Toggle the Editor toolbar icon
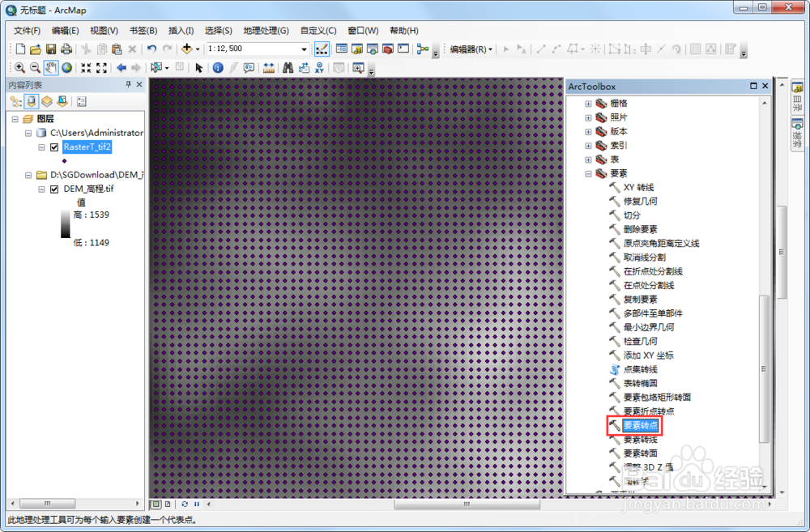The height and width of the screenshot is (532, 810). [x=322, y=49]
